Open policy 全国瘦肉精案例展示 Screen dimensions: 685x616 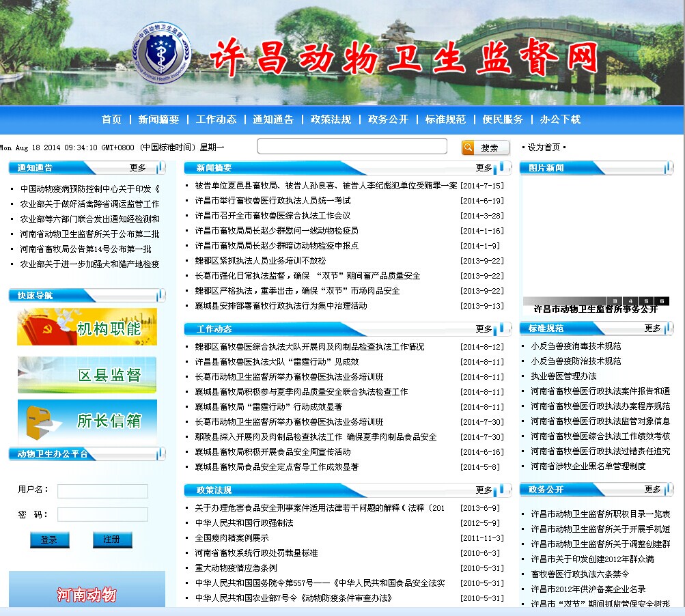[x=232, y=537]
